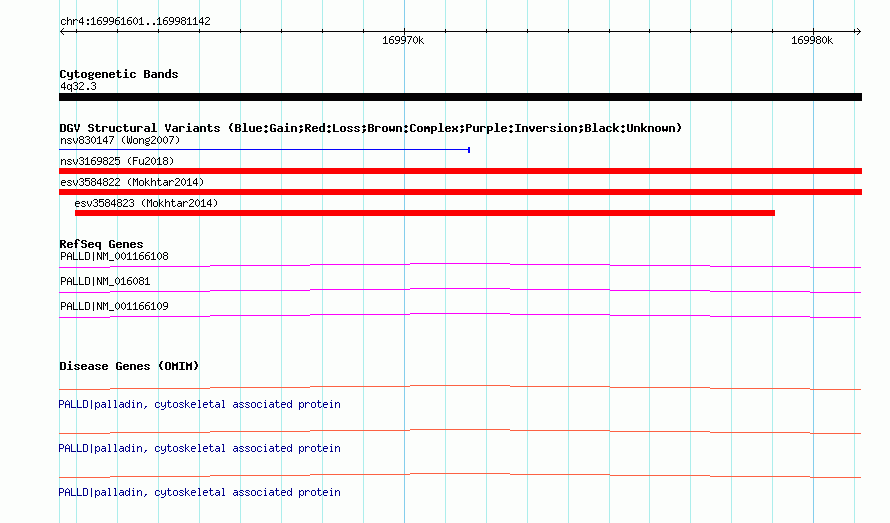Click the PALLD|NM_001166109 transcript label
This screenshot has width=890, height=523.
click(114, 307)
